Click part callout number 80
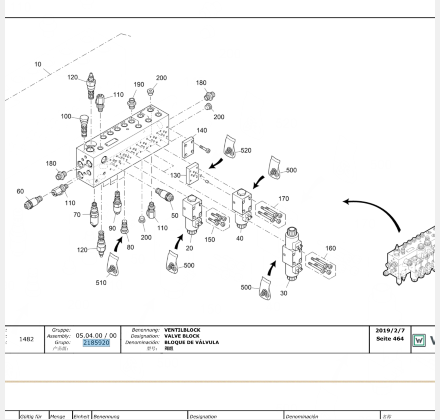The height and width of the screenshot is (420, 440). coord(130,247)
